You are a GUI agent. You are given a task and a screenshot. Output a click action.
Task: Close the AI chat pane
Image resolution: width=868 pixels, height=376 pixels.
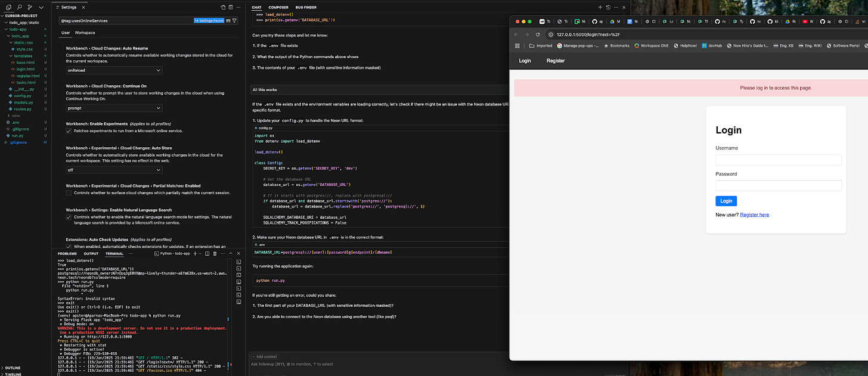coord(624,7)
